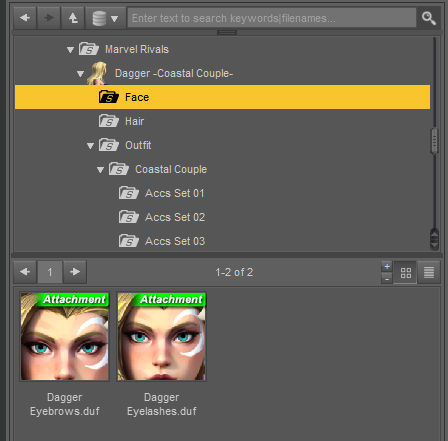Switch to grid thumbnail view
The width and height of the screenshot is (448, 441).
(405, 273)
